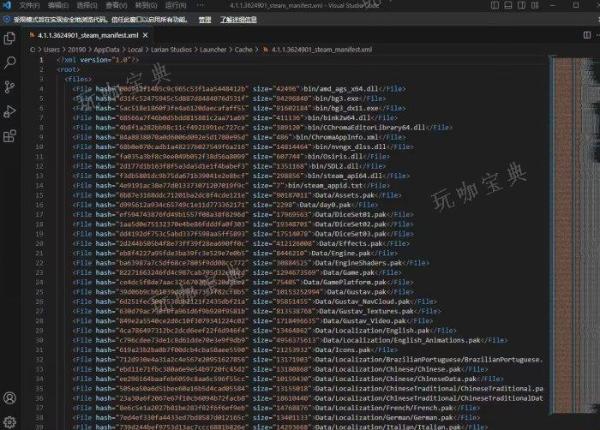600x430 pixels.
Task: Click bin/SDL2.dll text
Action: coord(334,166)
